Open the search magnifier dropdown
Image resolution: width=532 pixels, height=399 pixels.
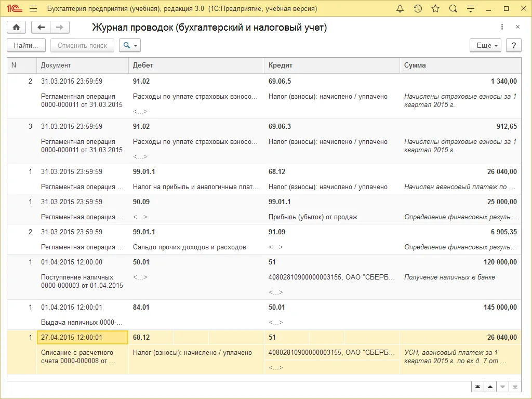(130, 46)
